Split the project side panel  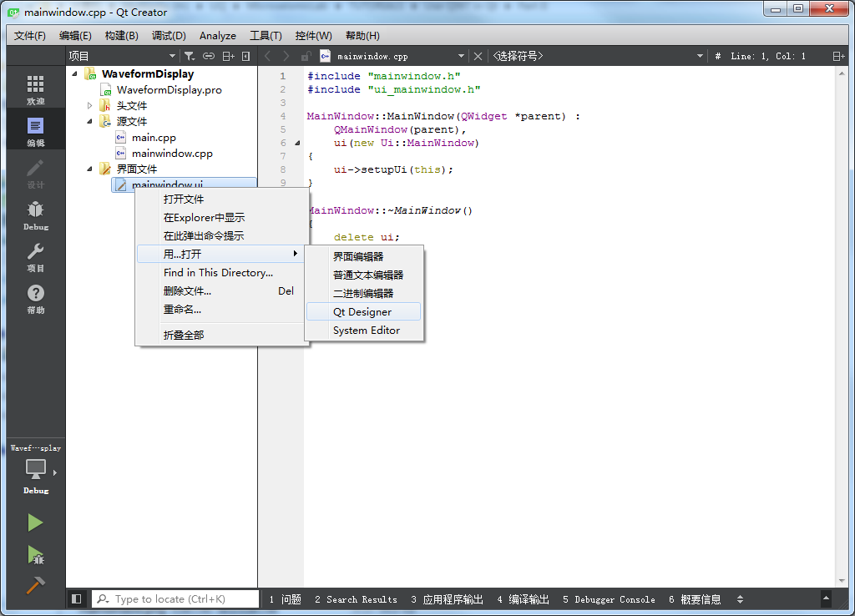click(229, 56)
